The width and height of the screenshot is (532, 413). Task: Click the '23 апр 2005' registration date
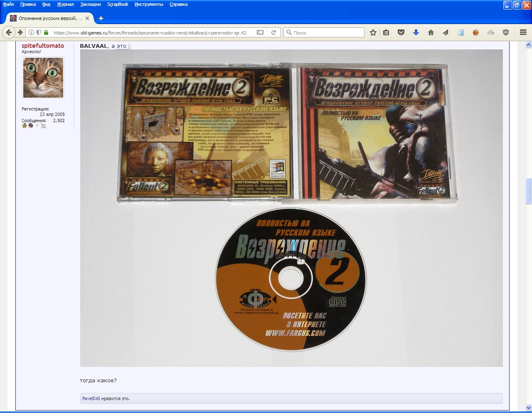pyautogui.click(x=52, y=114)
